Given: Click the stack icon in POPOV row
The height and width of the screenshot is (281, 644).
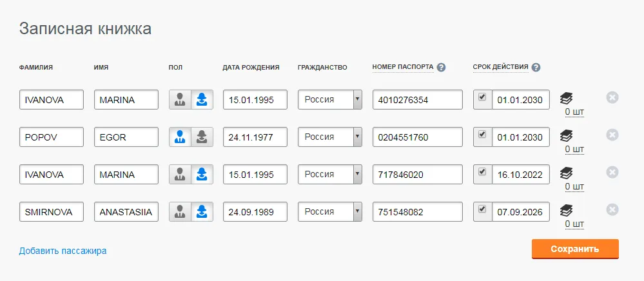Looking at the screenshot, I should pos(566,135).
